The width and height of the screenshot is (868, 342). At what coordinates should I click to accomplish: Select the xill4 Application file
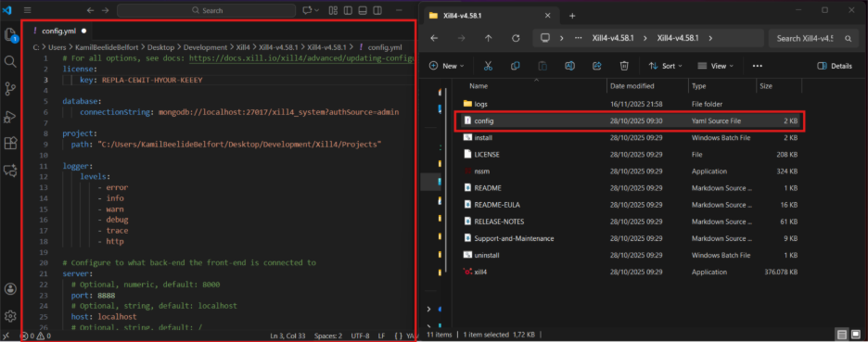pos(629,272)
